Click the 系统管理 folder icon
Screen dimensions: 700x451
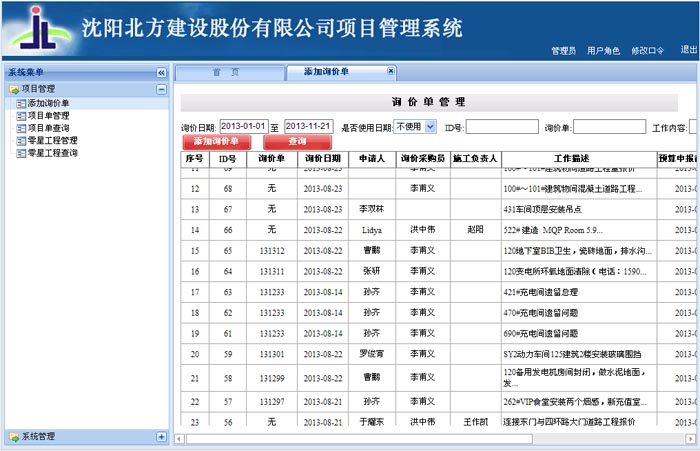point(14,437)
